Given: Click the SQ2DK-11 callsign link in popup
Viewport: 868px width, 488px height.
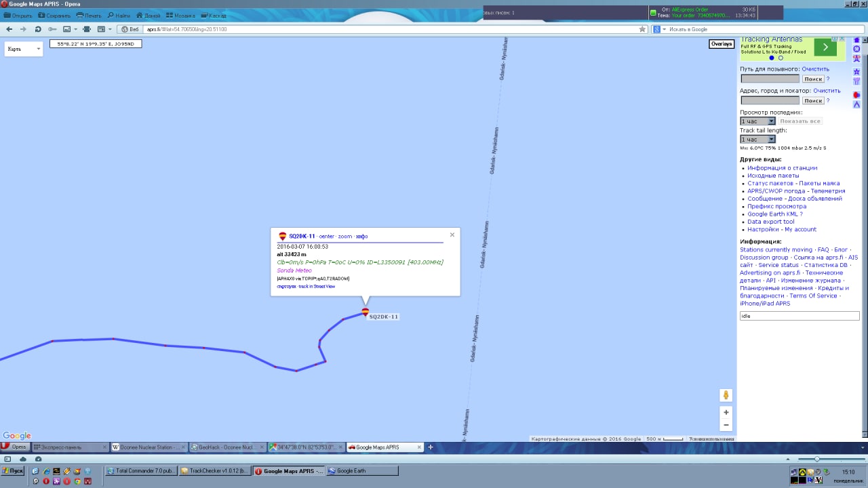Looking at the screenshot, I should click(302, 237).
